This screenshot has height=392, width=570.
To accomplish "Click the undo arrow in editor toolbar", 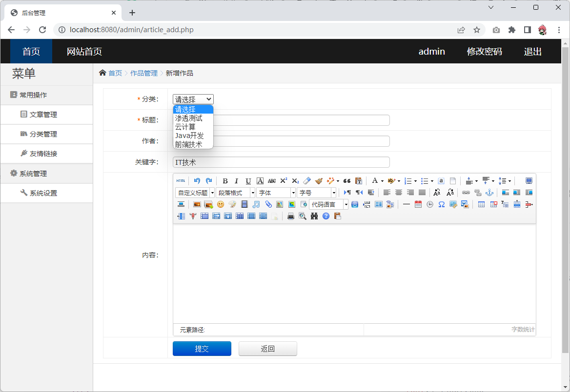I will 197,181.
